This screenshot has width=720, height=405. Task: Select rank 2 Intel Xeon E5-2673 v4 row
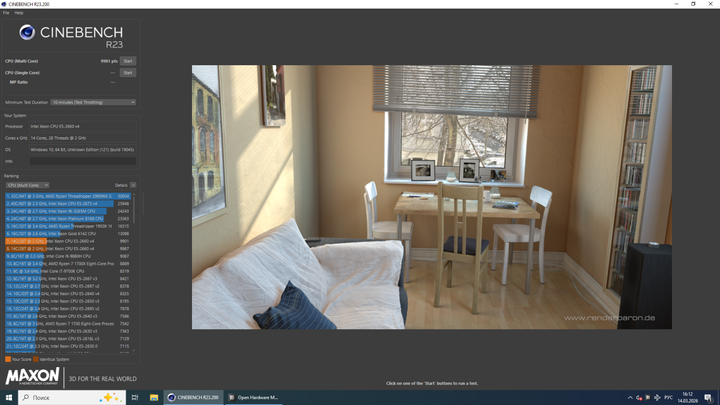pos(68,203)
